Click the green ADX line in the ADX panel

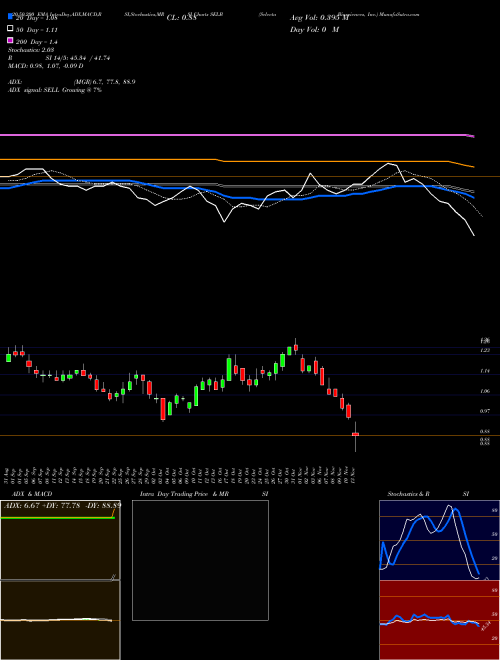58,517
